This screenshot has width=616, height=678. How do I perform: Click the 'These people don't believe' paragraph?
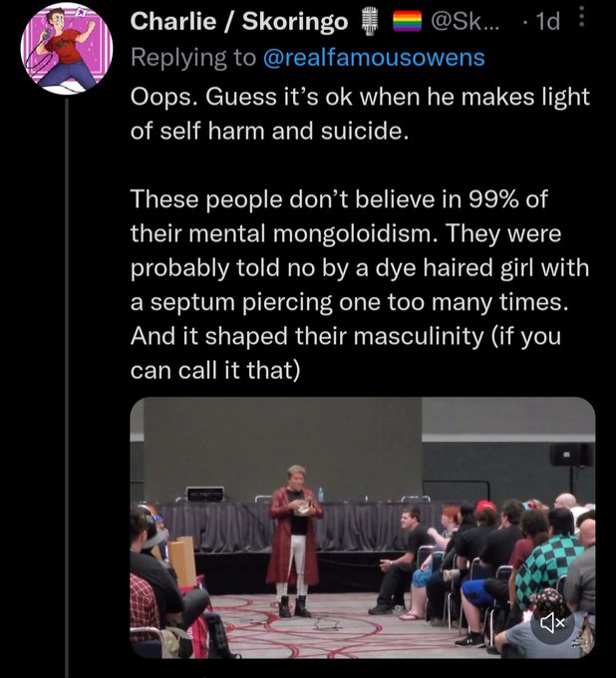pyautogui.click(x=360, y=284)
